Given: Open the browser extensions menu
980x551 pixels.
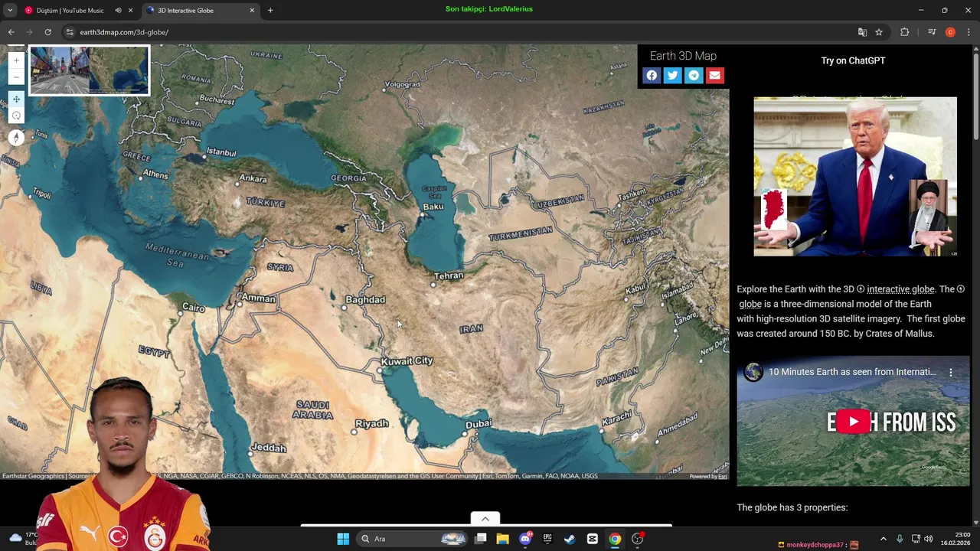Looking at the screenshot, I should click(x=905, y=32).
